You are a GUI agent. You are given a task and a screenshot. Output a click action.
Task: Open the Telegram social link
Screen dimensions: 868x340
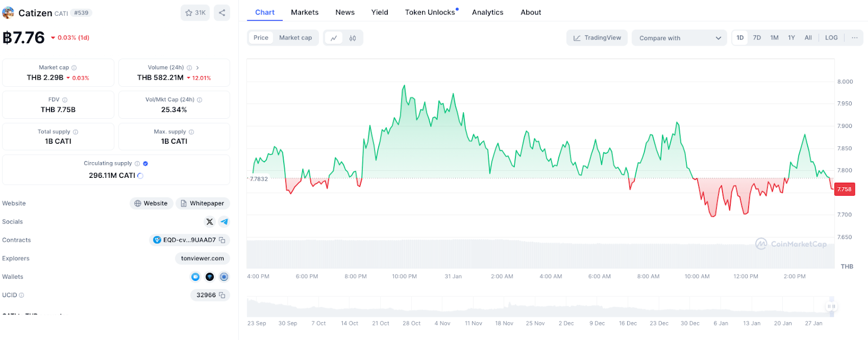pyautogui.click(x=224, y=222)
